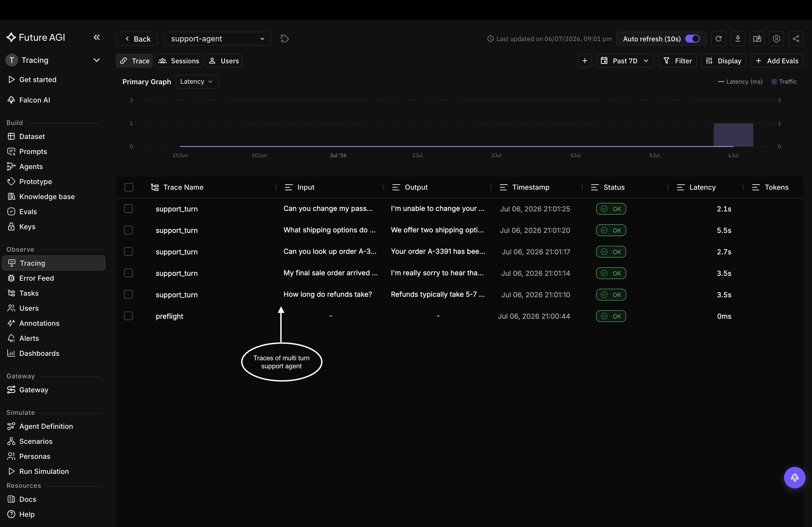Expand the Tracing workspace selector chevron
This screenshot has width=812, height=527.
(x=97, y=60)
